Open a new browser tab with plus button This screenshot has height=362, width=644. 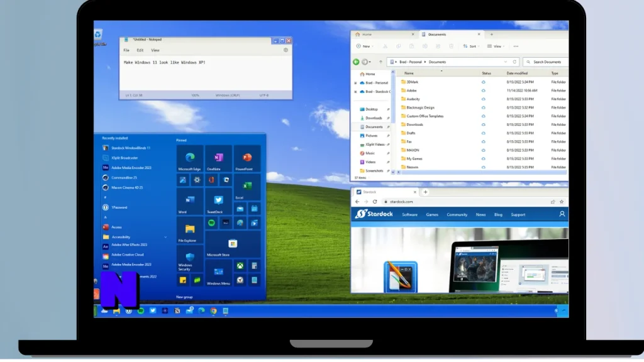pos(425,192)
